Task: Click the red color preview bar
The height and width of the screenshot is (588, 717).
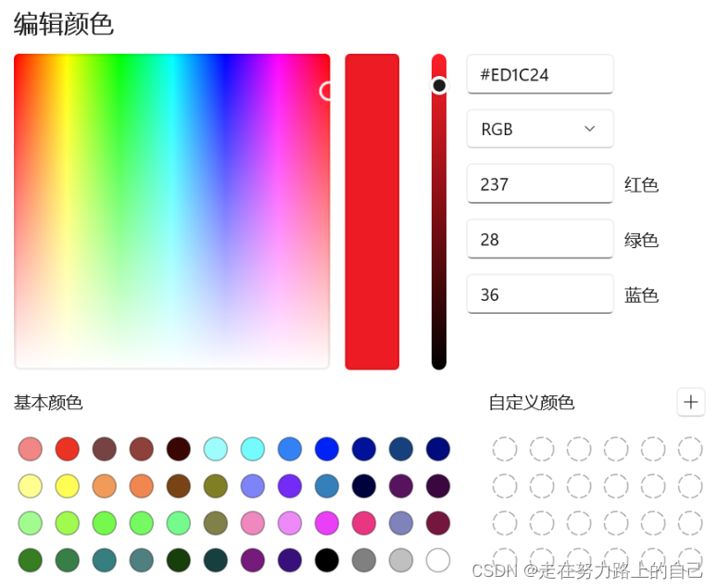Action: [x=372, y=212]
